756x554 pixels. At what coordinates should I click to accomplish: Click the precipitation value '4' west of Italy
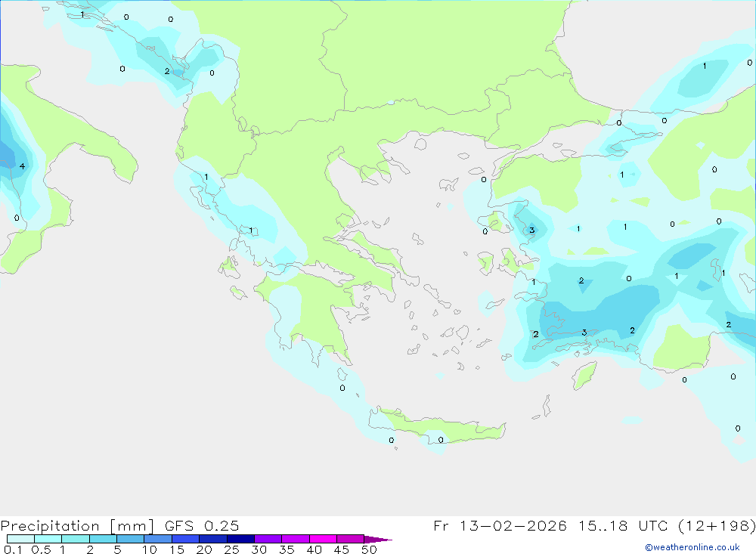click(x=22, y=166)
